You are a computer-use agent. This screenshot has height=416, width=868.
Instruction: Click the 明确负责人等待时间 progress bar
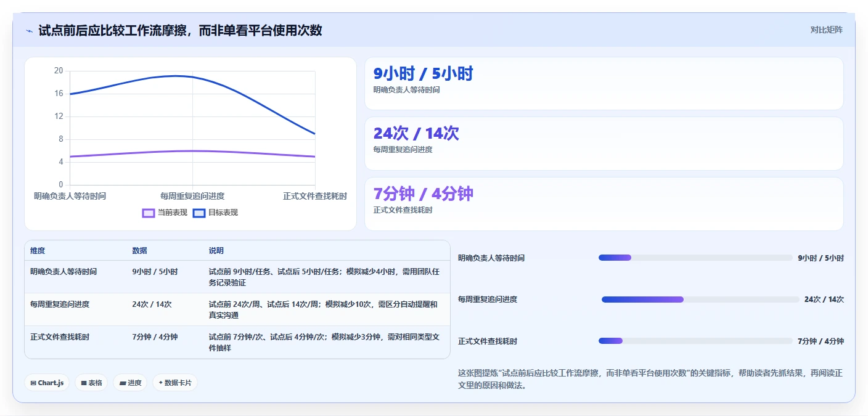(695, 258)
